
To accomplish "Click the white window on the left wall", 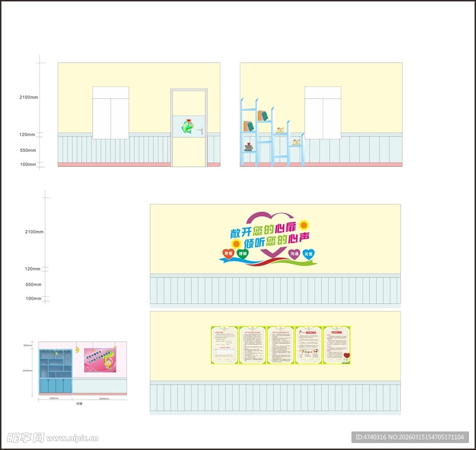I will click(111, 113).
